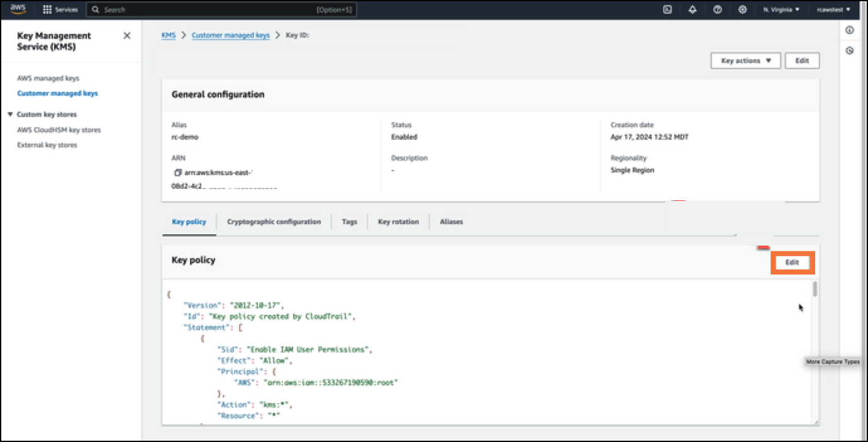Open the N. Virginia region dropdown

coord(781,9)
